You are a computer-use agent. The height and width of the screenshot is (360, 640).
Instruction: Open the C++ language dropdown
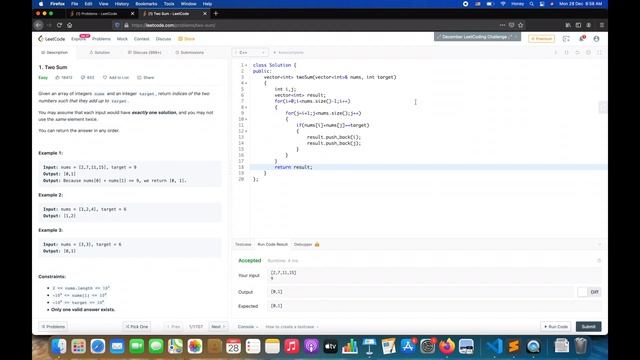pyautogui.click(x=250, y=53)
